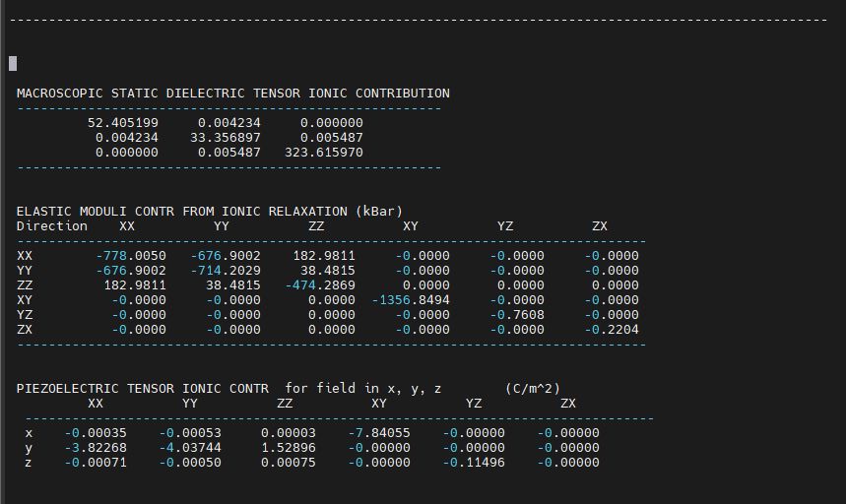
Task: Click elastic moduli value -0.2204
Action: 612,330
